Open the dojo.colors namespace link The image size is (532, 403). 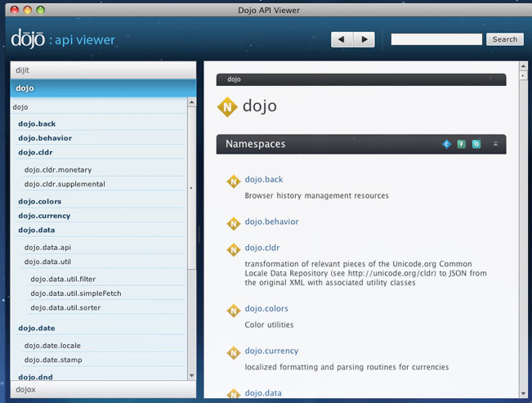pos(266,308)
